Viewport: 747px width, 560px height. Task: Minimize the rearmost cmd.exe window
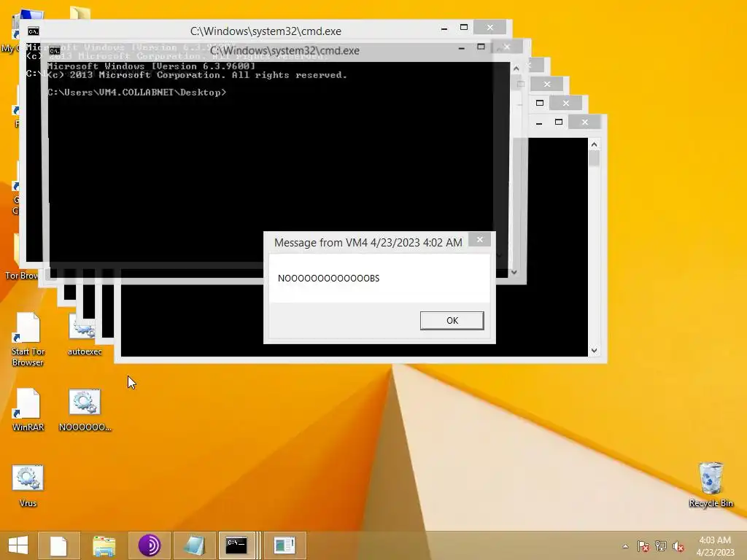pyautogui.click(x=444, y=28)
